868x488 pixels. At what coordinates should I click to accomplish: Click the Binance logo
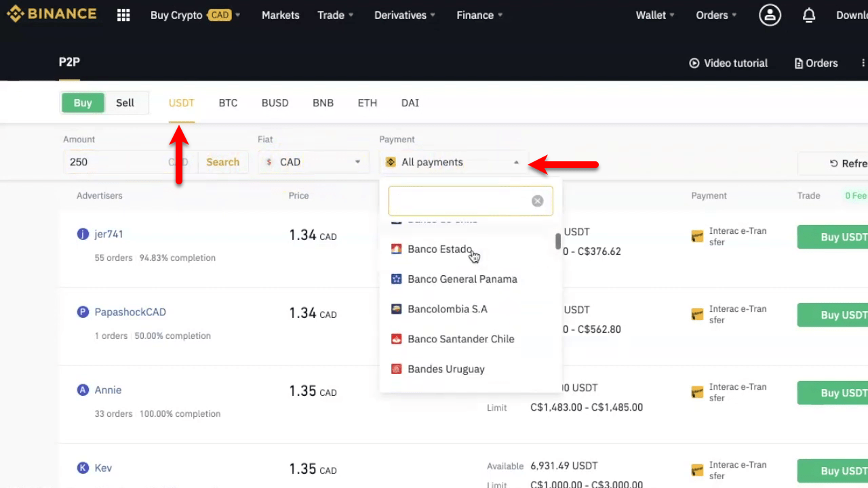tap(52, 14)
